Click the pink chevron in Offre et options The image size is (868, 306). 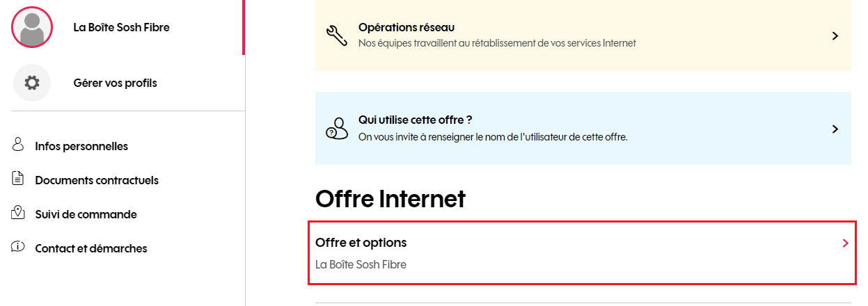point(845,243)
